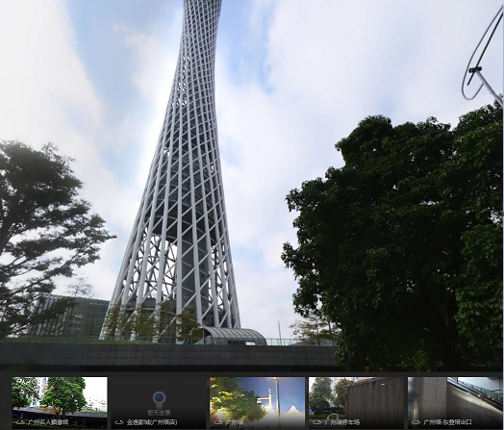The width and height of the screenshot is (504, 430).
Task: Click the small icon beside 广州塔停车场 label
Action: [x=317, y=422]
